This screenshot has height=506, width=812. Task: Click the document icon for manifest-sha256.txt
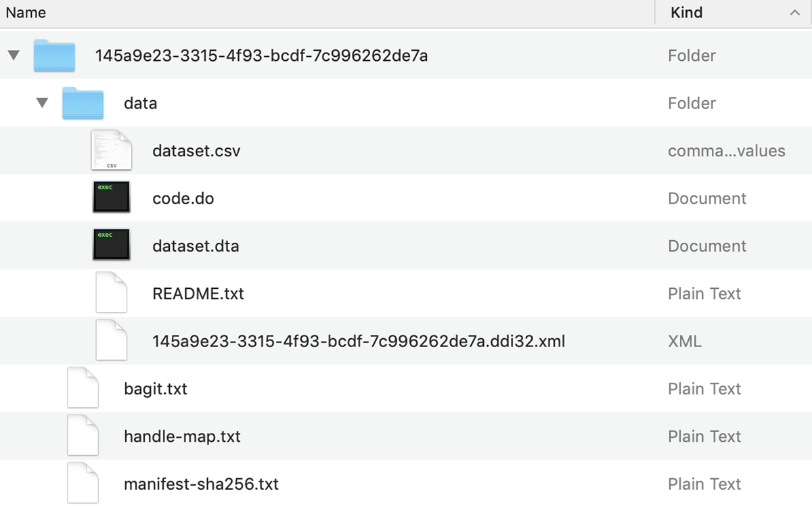coord(83,483)
